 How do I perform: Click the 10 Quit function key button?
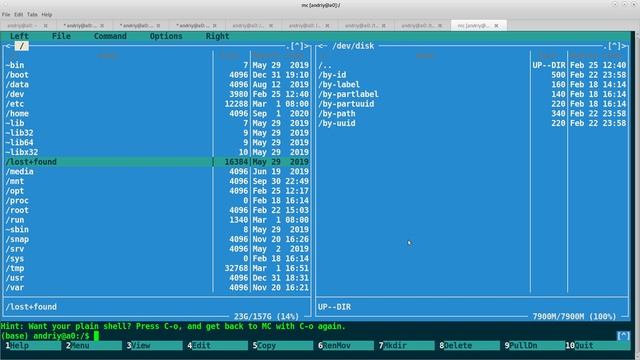tap(598, 346)
